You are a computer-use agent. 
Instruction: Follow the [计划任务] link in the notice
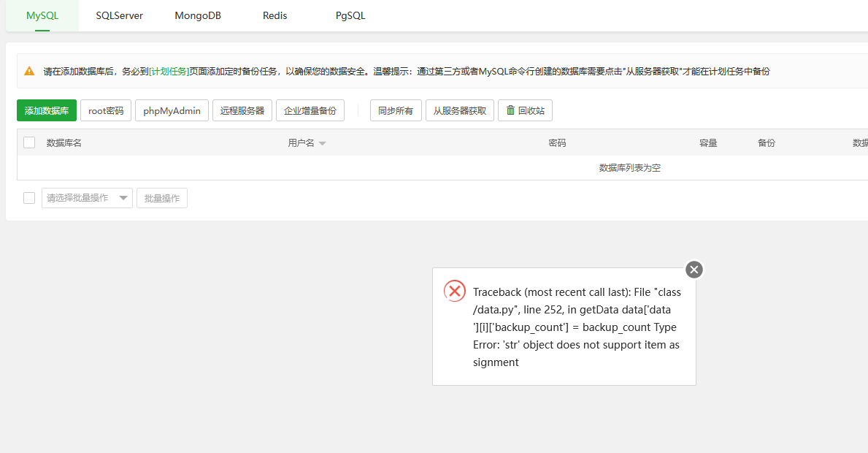tap(169, 72)
